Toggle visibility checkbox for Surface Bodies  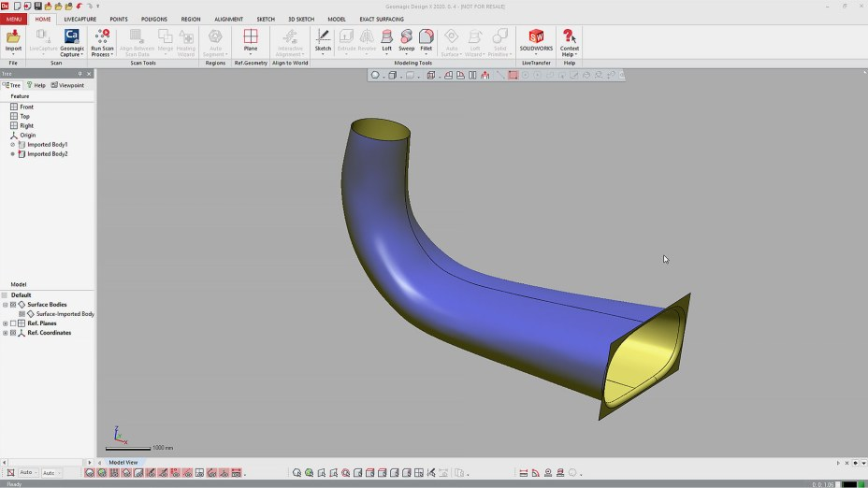tap(13, 305)
